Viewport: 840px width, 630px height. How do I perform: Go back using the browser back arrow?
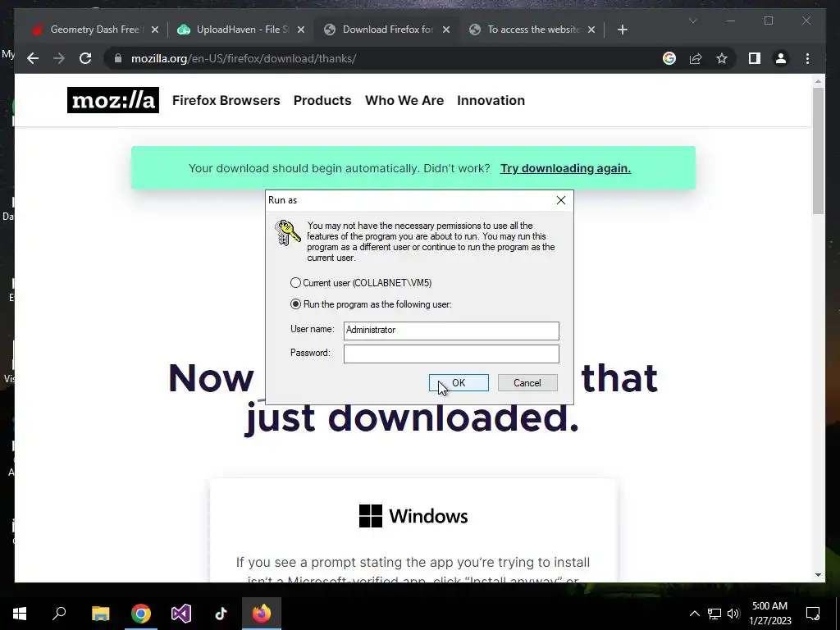(x=33, y=58)
